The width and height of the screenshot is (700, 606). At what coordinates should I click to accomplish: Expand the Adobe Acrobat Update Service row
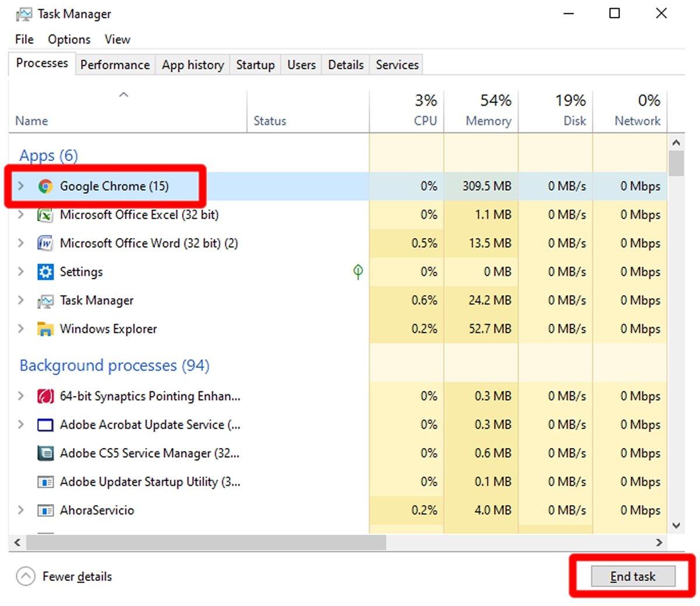[21, 425]
